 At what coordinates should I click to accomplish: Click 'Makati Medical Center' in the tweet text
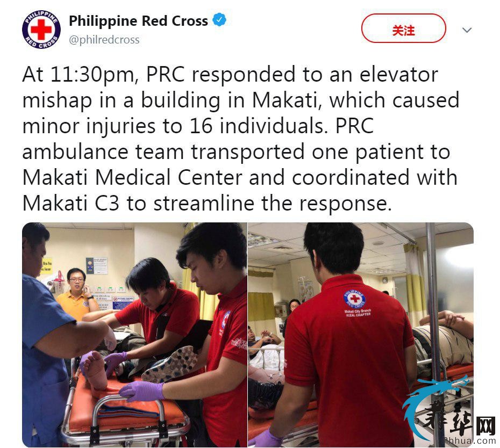[132, 177]
